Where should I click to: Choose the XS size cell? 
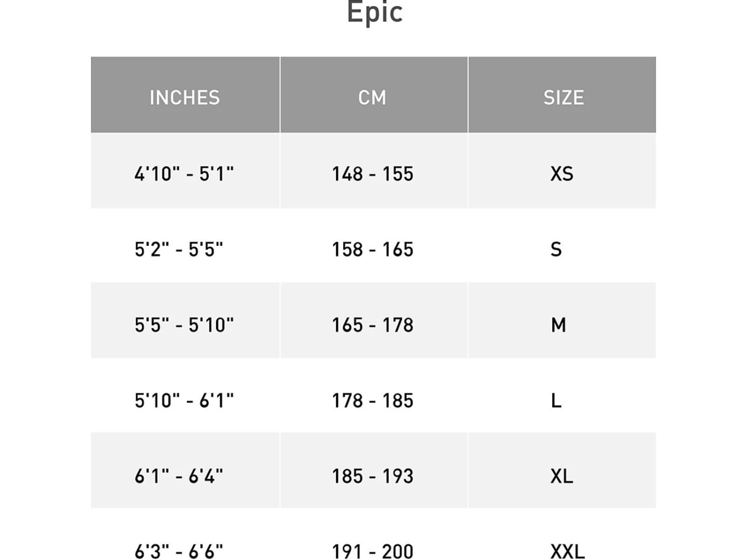click(562, 174)
